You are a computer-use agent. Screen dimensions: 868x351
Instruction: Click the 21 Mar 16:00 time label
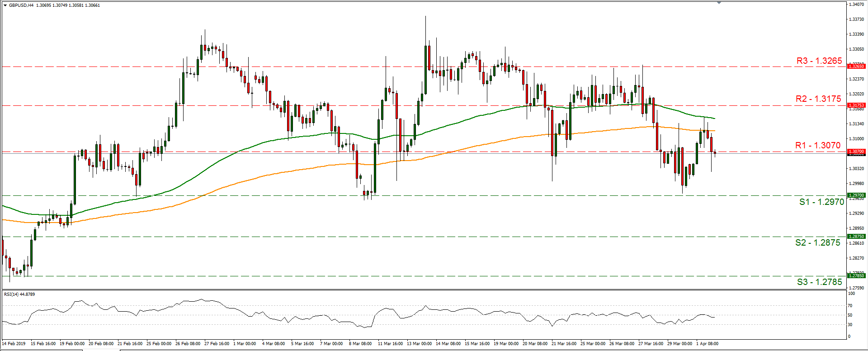coord(564,344)
